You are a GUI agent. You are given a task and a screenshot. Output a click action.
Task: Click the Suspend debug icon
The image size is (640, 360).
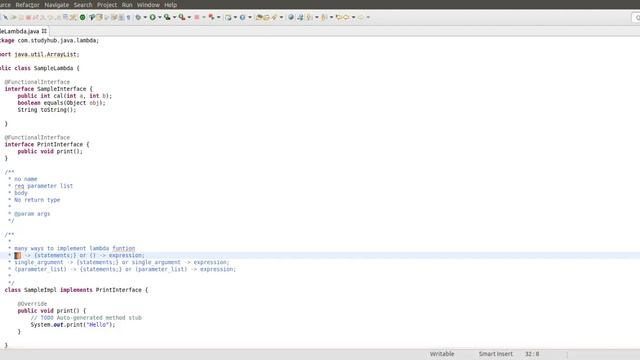coord(21,17)
